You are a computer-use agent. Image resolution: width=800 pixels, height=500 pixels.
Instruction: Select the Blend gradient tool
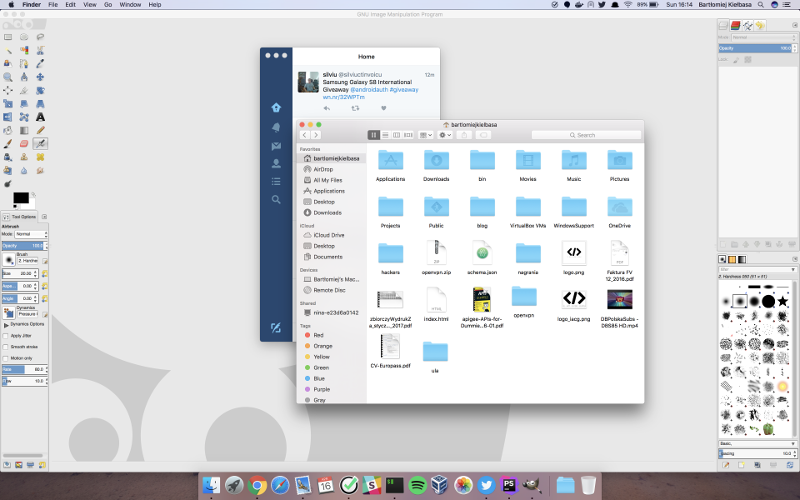[24, 131]
